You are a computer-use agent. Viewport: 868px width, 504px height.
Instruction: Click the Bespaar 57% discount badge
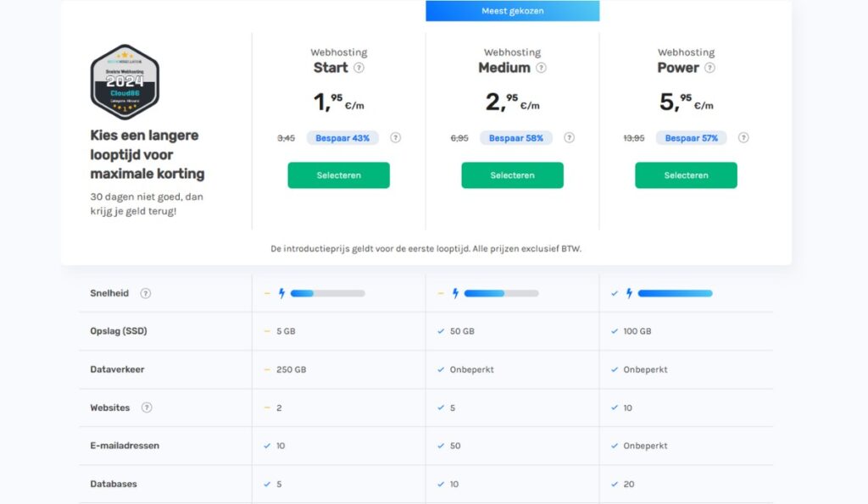(x=691, y=138)
